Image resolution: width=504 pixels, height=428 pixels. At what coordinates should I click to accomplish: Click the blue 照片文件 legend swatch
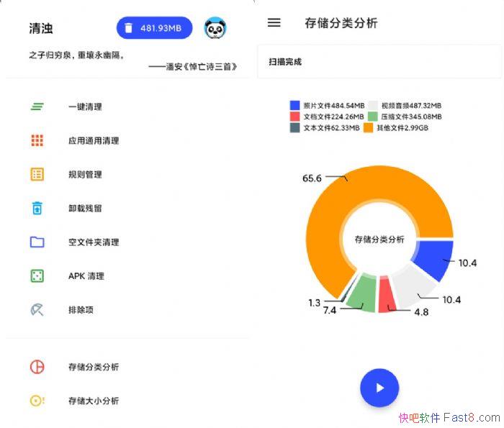pyautogui.click(x=295, y=105)
